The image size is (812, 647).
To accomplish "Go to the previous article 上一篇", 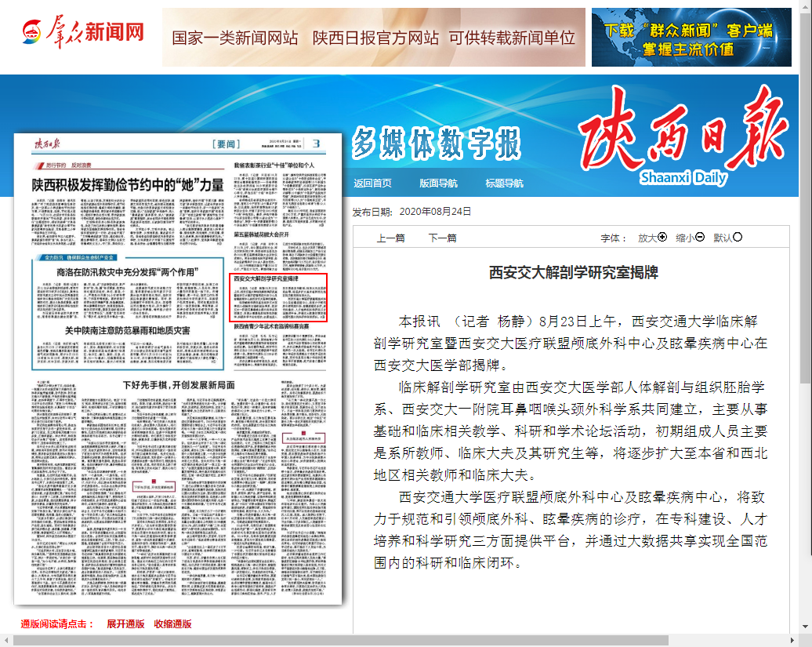I will coord(390,238).
